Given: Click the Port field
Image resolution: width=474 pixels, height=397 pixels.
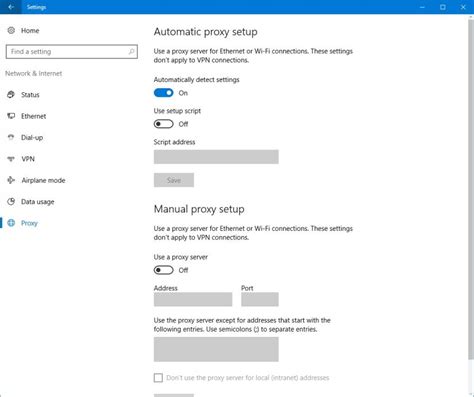Looking at the screenshot, I should coord(260,299).
